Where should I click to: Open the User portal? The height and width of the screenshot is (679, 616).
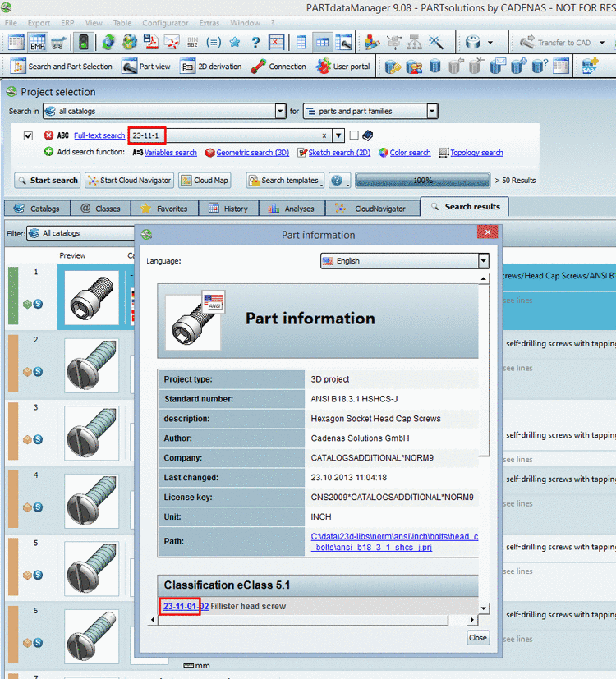pyautogui.click(x=342, y=67)
